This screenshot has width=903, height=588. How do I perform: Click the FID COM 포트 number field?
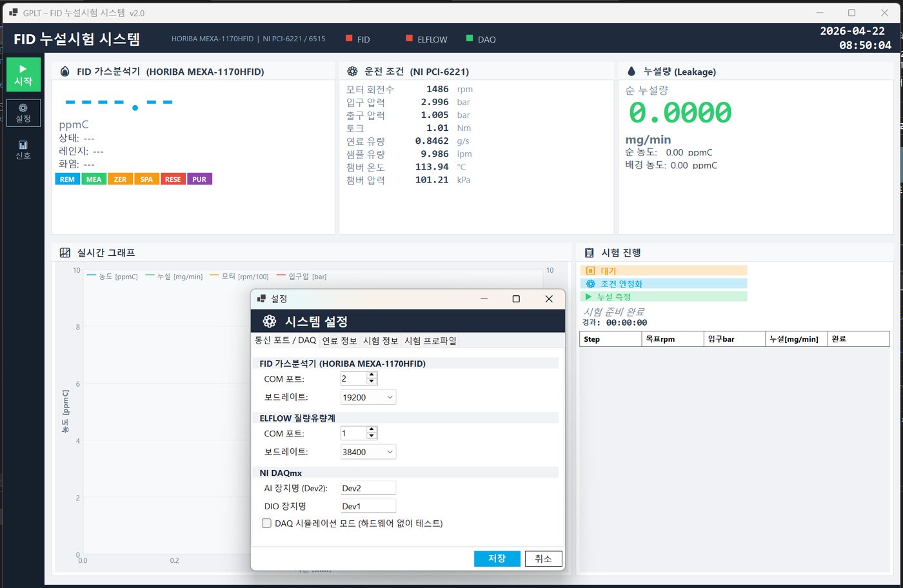tap(353, 378)
